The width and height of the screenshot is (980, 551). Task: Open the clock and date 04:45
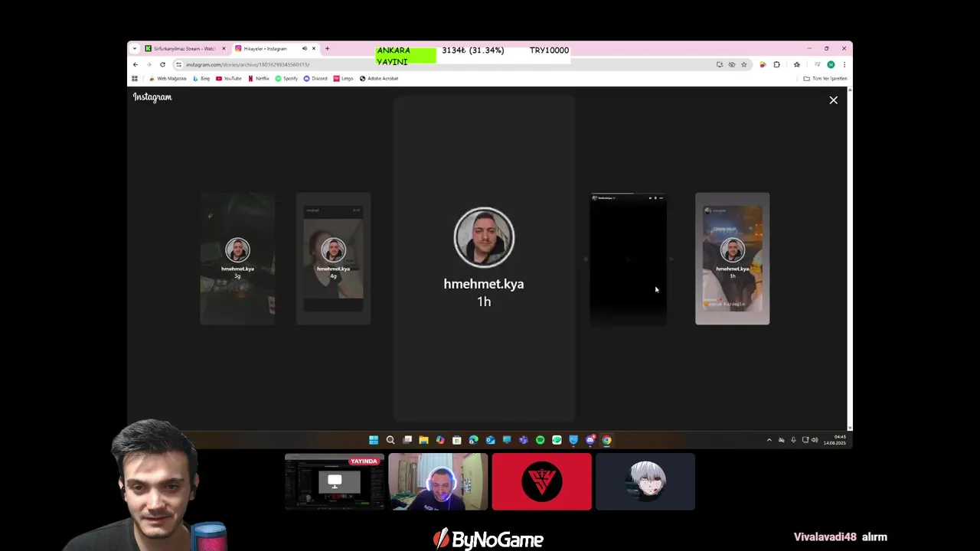coord(835,440)
